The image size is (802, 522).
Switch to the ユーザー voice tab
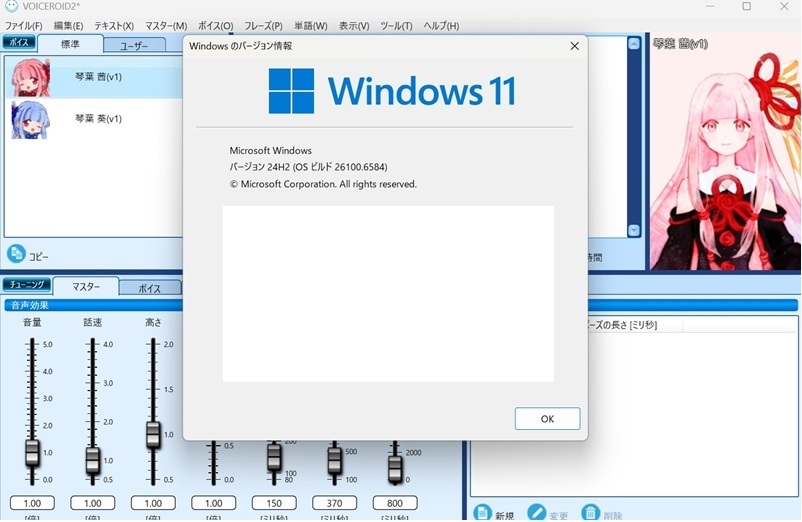coord(135,46)
